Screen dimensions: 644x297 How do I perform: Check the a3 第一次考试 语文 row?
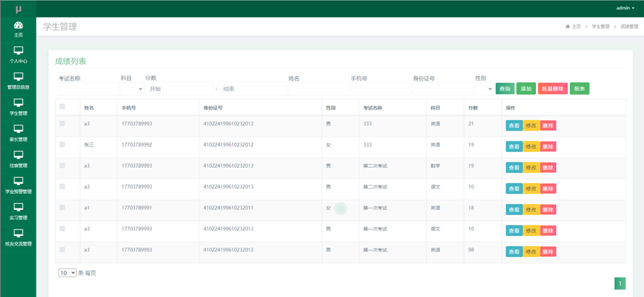62,228
